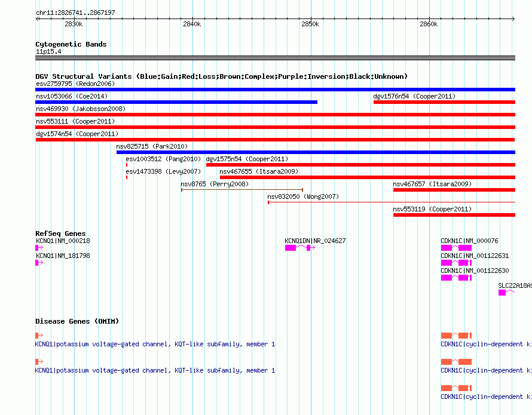532x415 pixels.
Task: Click the nsv553111 (Cooper2011) variant label
Action: (75, 121)
